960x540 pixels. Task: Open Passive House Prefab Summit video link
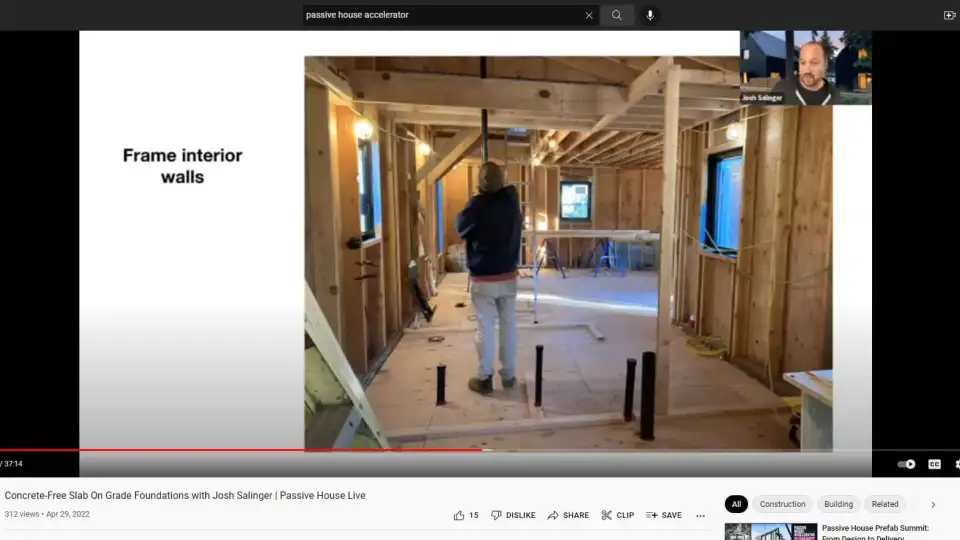[x=875, y=528]
